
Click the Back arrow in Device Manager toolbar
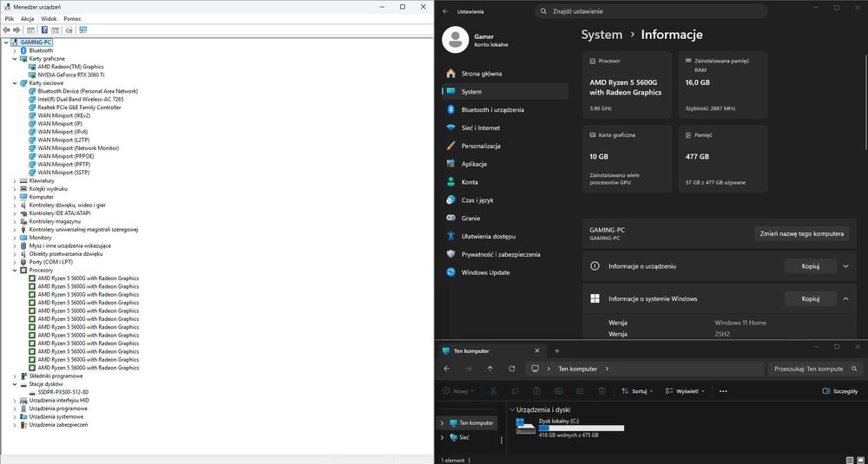(x=7, y=29)
